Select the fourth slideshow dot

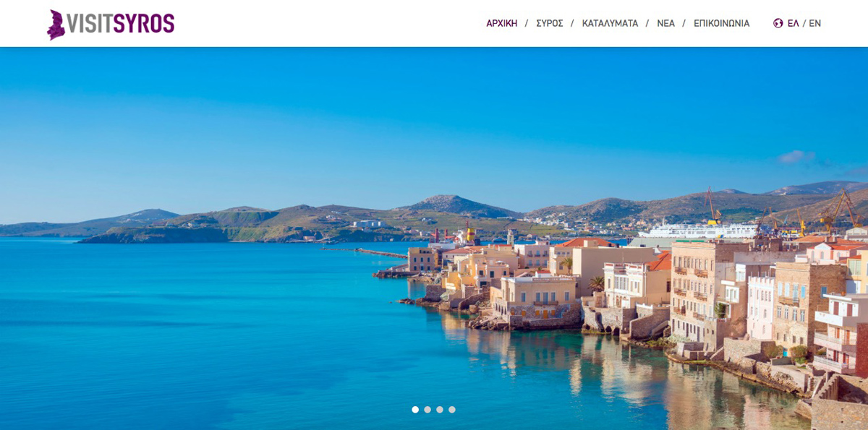[x=452, y=410]
